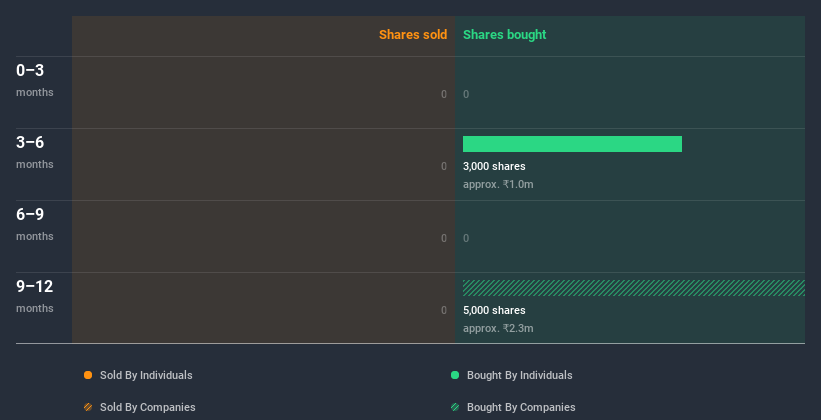The height and width of the screenshot is (420, 821).
Task: Click the shares sold '0' in 9–12 months
Action: tap(444, 311)
